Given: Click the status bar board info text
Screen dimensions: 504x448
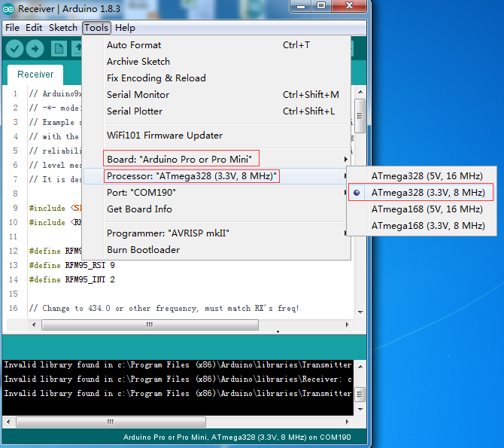Looking at the screenshot, I should coord(237,437).
